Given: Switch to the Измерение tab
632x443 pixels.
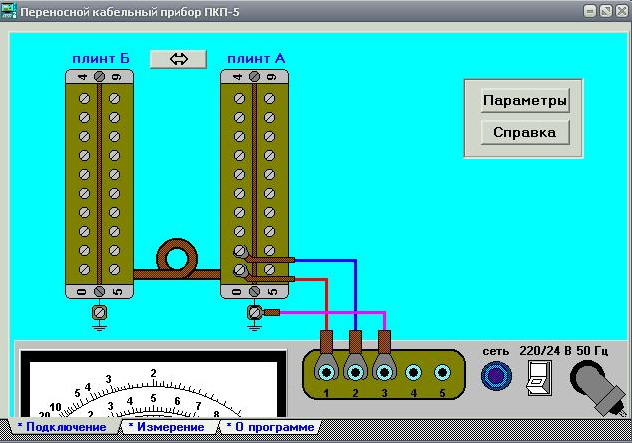Looking at the screenshot, I should [x=170, y=427].
